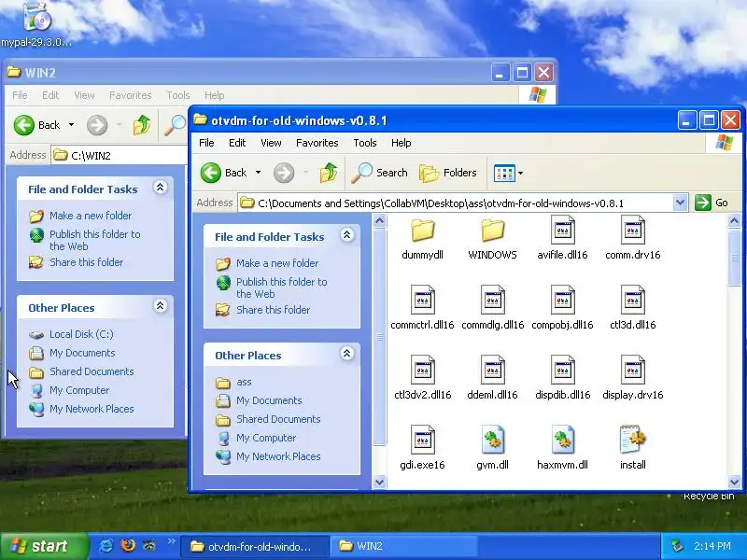747x560 pixels.
Task: Go to the ass folder link
Action: pyautogui.click(x=244, y=382)
